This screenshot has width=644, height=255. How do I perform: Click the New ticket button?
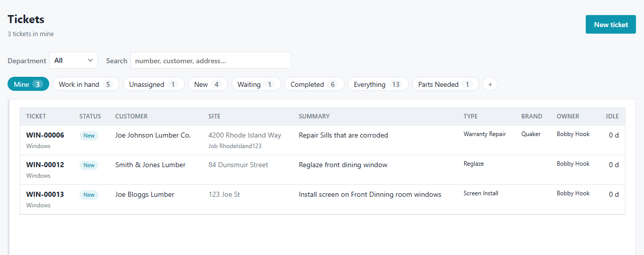(611, 25)
